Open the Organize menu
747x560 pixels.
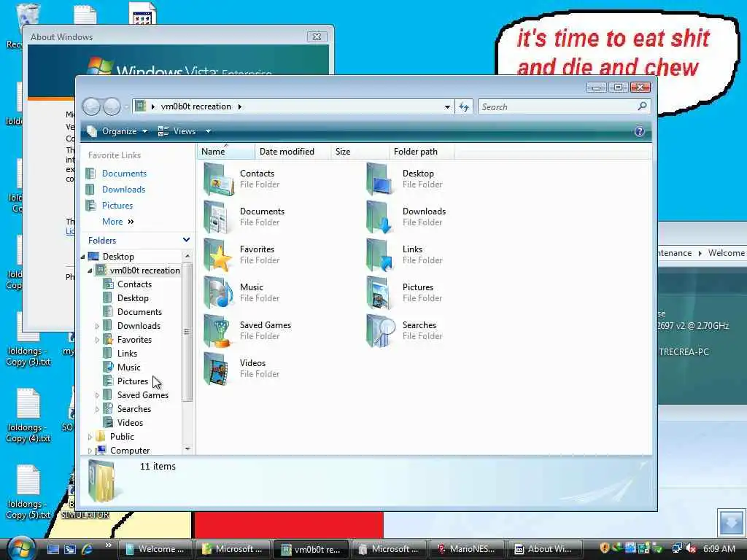(117, 131)
